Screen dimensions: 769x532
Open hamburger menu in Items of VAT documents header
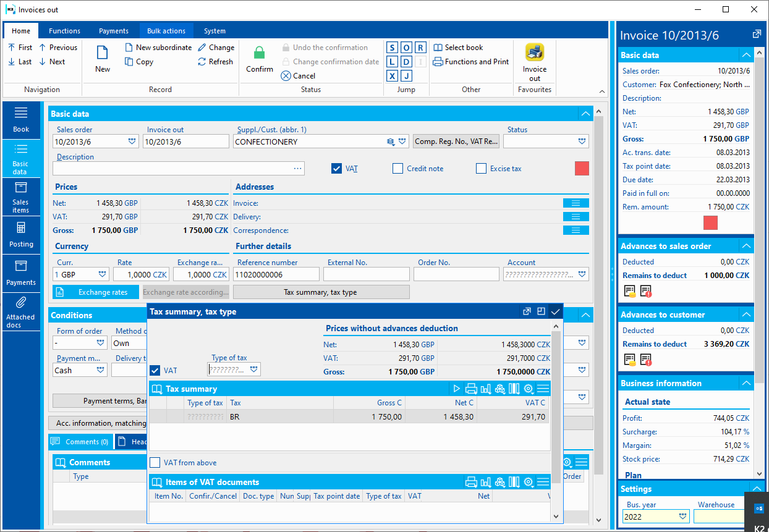[x=543, y=482]
